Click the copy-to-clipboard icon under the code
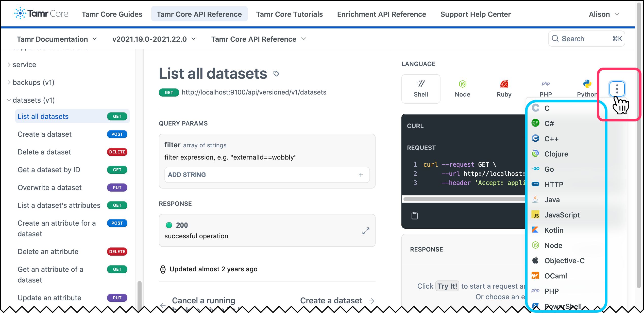Image resolution: width=644 pixels, height=313 pixels. pos(414,215)
